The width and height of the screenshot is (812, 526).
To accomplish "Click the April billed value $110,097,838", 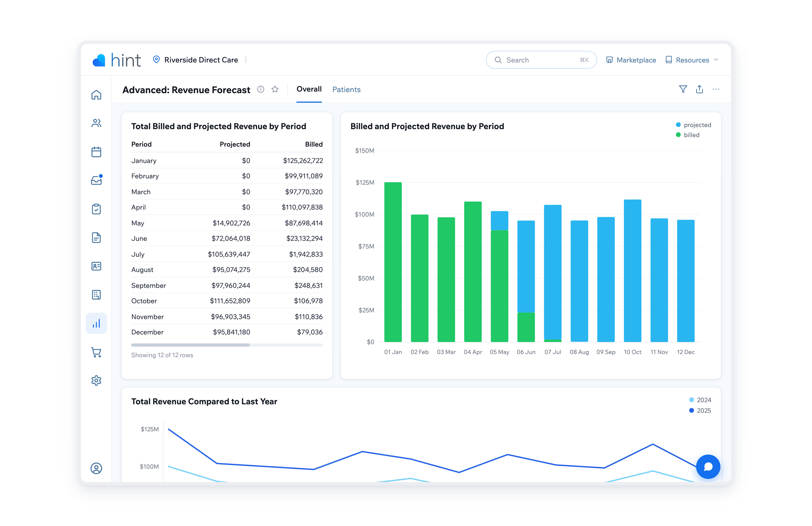I will pyautogui.click(x=302, y=207).
